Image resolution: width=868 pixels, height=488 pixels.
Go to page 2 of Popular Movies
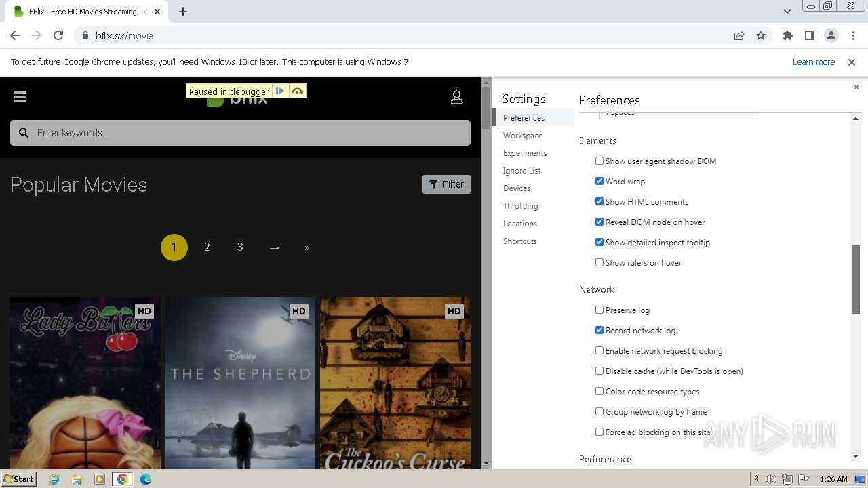(207, 247)
